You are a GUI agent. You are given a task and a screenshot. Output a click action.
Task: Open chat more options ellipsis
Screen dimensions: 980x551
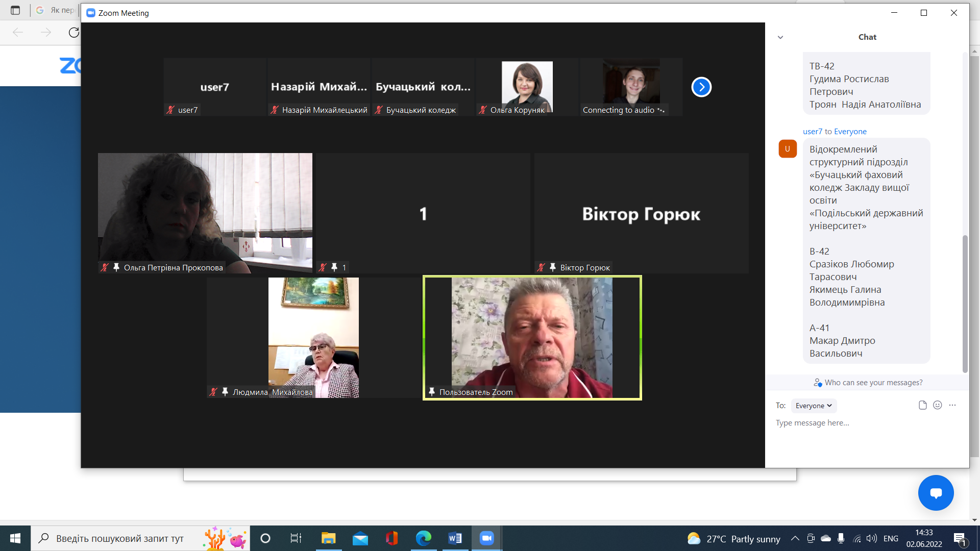(952, 405)
